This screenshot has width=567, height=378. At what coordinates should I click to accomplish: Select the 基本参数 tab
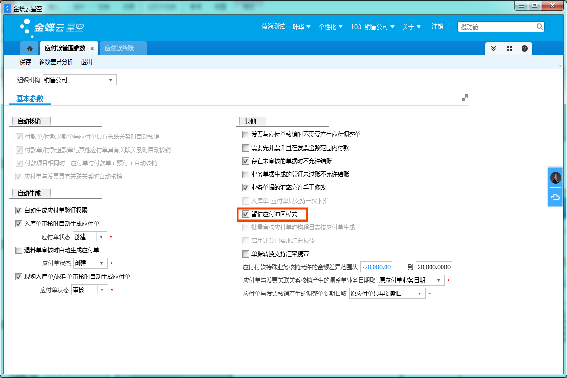[30, 98]
